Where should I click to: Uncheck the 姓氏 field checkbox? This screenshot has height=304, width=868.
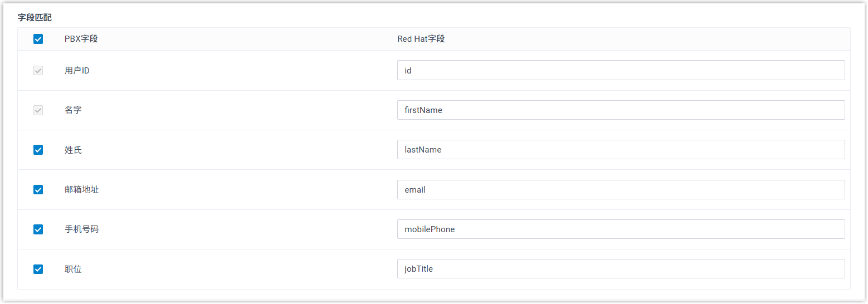point(38,150)
